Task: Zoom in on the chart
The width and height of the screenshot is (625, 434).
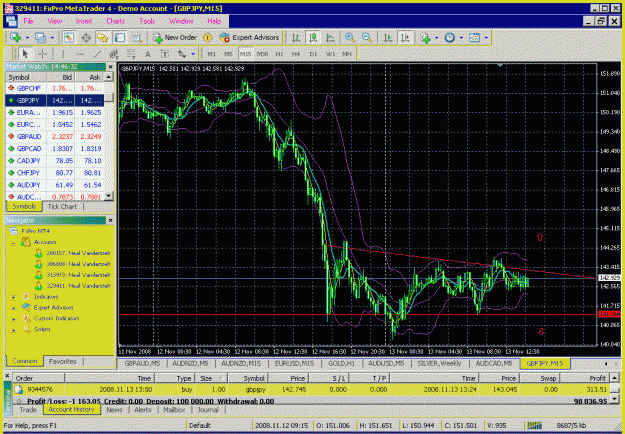Action: tap(350, 37)
